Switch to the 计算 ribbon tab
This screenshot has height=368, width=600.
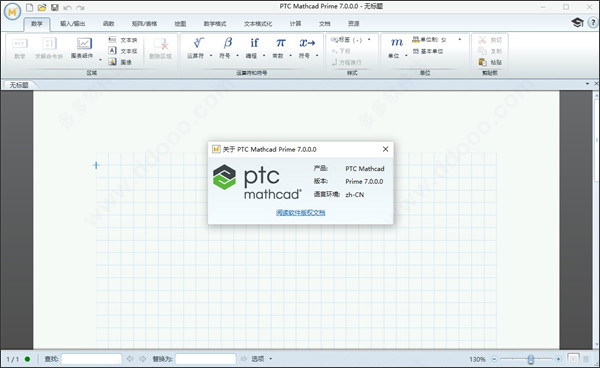coord(295,24)
